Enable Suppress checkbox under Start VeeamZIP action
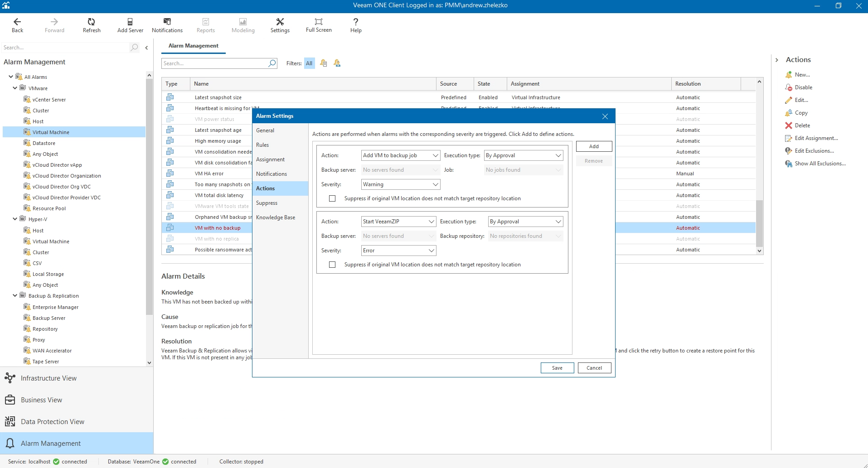The image size is (868, 468). [332, 265]
